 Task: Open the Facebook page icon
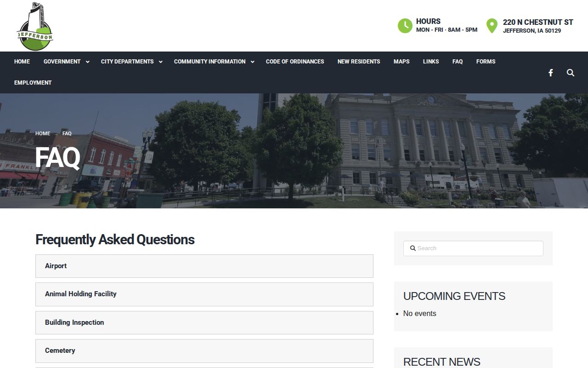point(550,73)
